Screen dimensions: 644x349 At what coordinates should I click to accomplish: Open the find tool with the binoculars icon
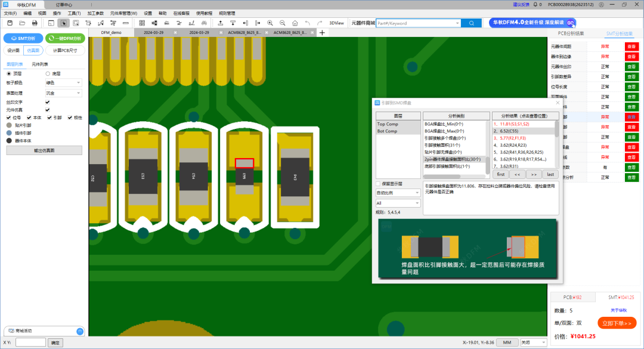[x=204, y=23]
